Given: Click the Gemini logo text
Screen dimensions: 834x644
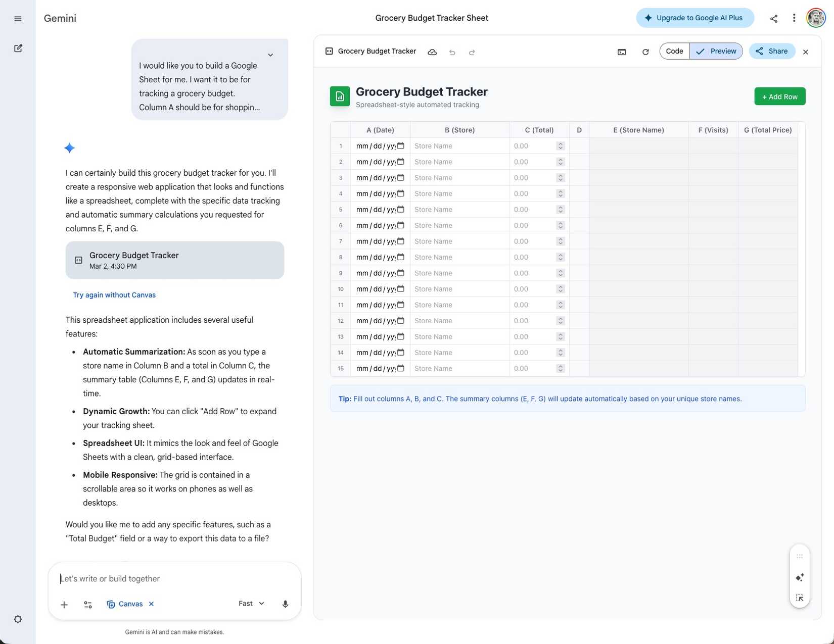Looking at the screenshot, I should 60,18.
